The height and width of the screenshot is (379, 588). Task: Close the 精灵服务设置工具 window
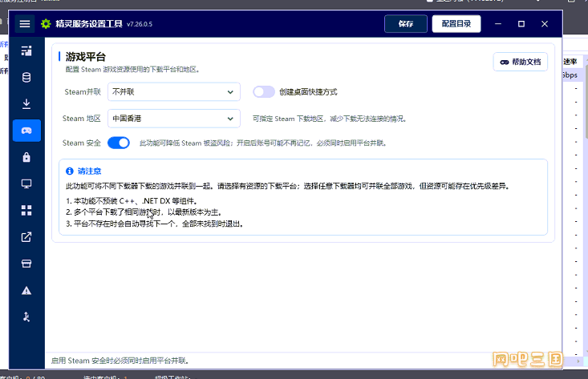[x=545, y=24]
